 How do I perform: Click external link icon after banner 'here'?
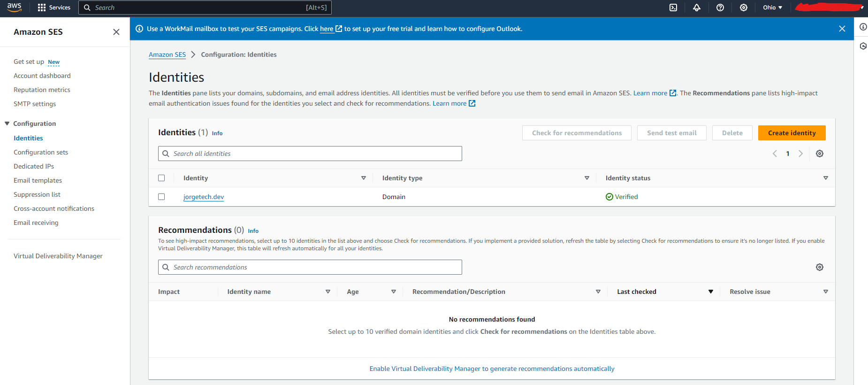click(x=339, y=29)
